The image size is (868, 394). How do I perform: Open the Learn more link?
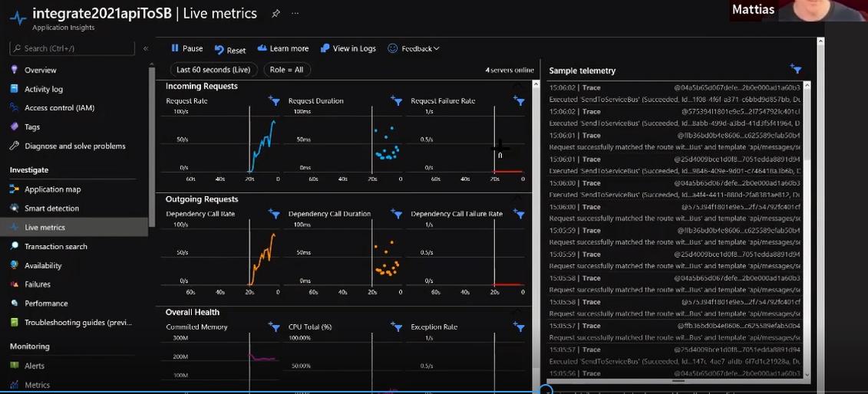(283, 48)
